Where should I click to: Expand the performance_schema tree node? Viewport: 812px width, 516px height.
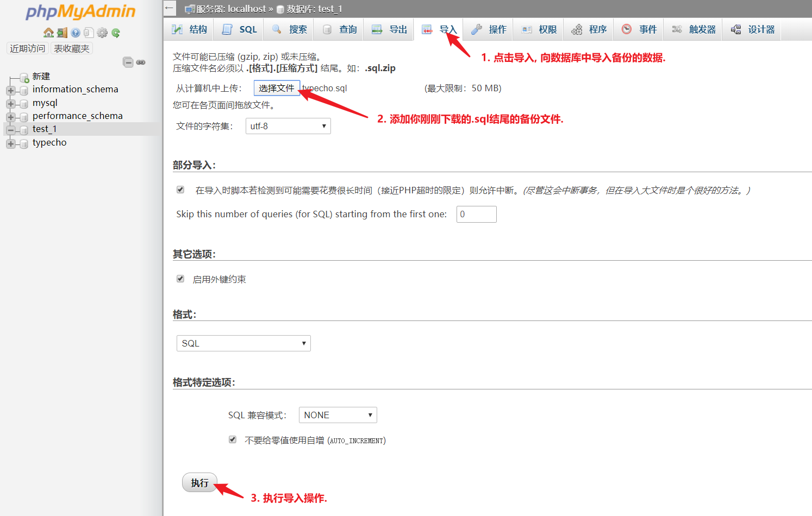click(11, 117)
